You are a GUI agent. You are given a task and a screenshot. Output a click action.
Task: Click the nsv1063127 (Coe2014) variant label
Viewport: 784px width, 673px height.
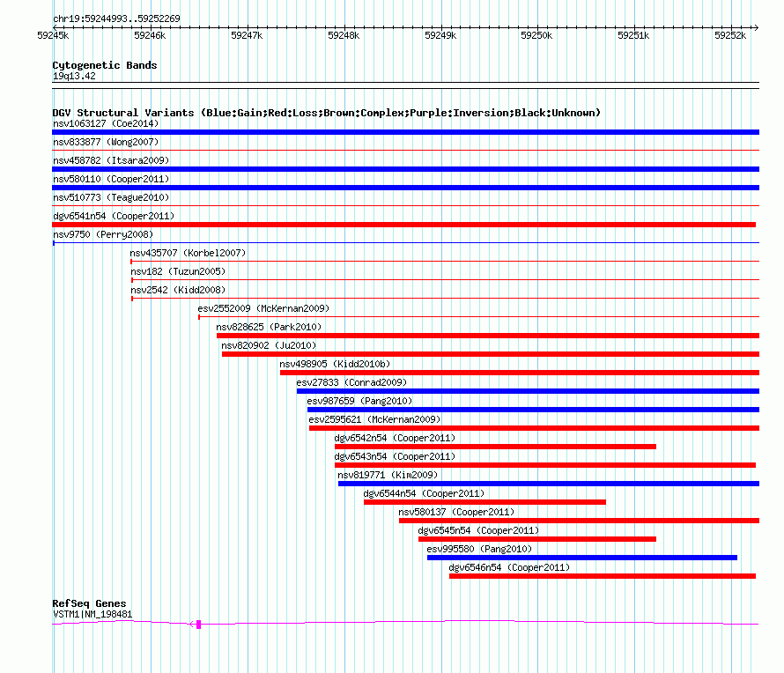coord(106,123)
